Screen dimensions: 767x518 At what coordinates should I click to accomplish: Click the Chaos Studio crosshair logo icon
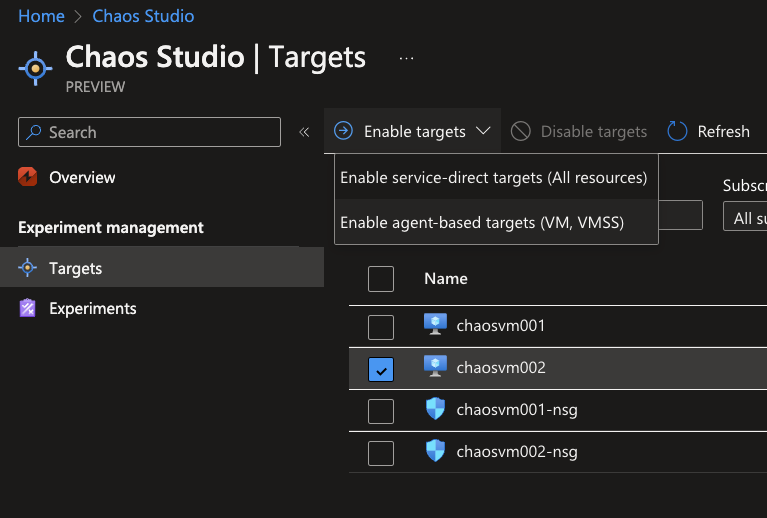pos(35,68)
